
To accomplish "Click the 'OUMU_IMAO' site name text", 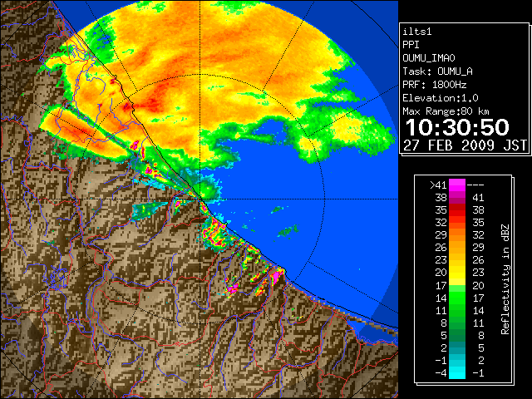I will (x=429, y=58).
